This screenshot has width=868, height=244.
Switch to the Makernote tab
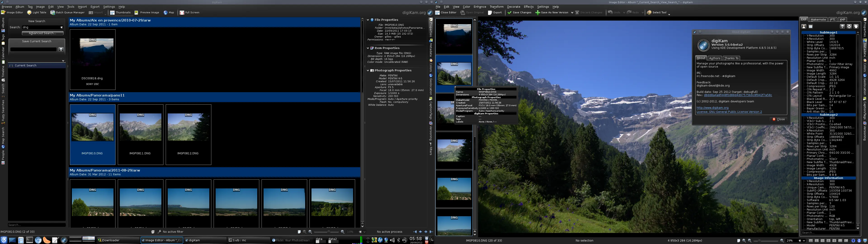pos(818,19)
